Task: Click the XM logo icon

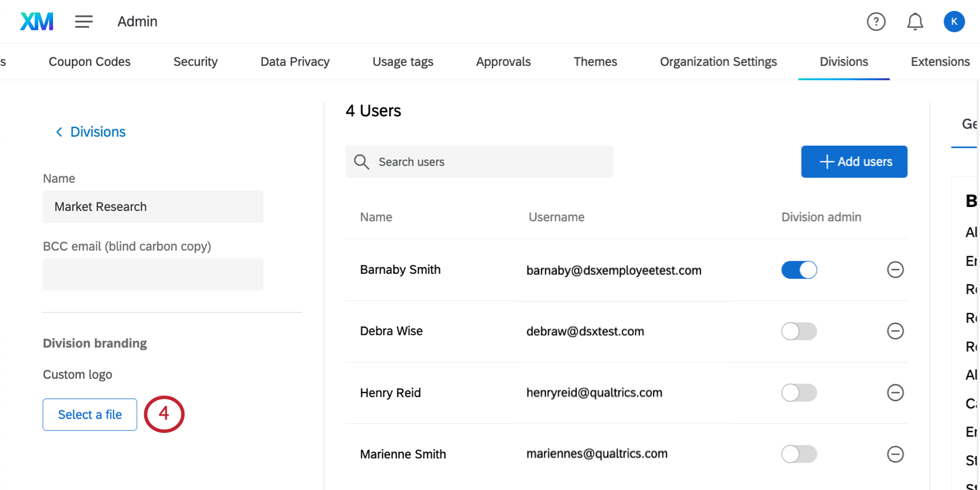Action: click(37, 21)
